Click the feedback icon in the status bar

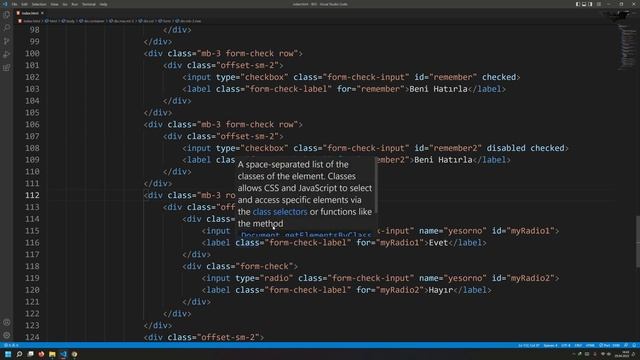point(626,345)
